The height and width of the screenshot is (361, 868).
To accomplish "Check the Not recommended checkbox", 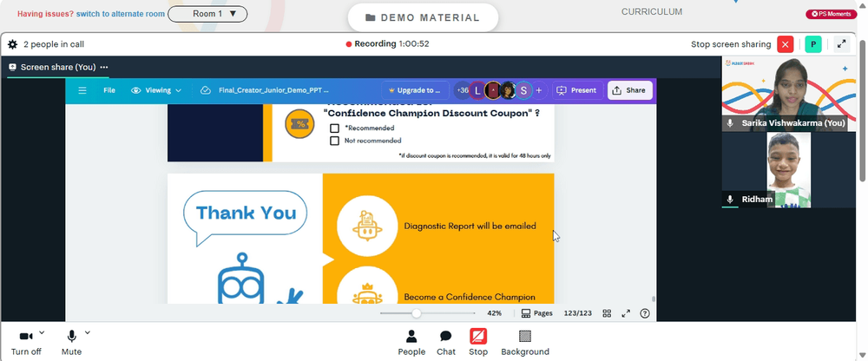I will [334, 141].
